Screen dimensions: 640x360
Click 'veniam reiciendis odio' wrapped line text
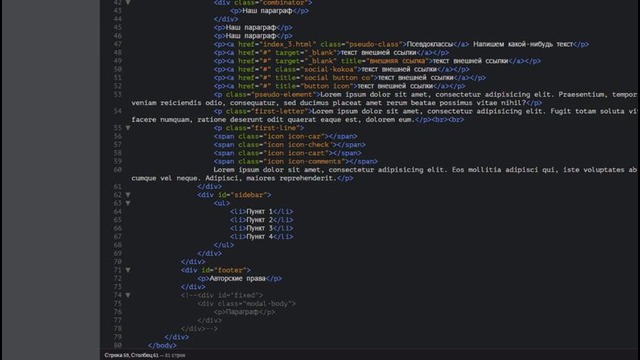[178, 103]
